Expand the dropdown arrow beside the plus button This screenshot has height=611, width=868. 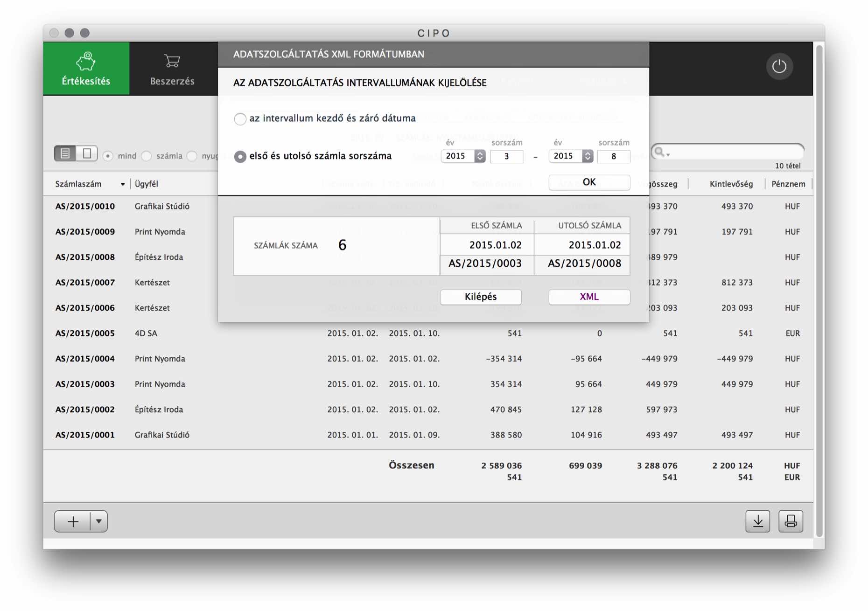click(98, 521)
